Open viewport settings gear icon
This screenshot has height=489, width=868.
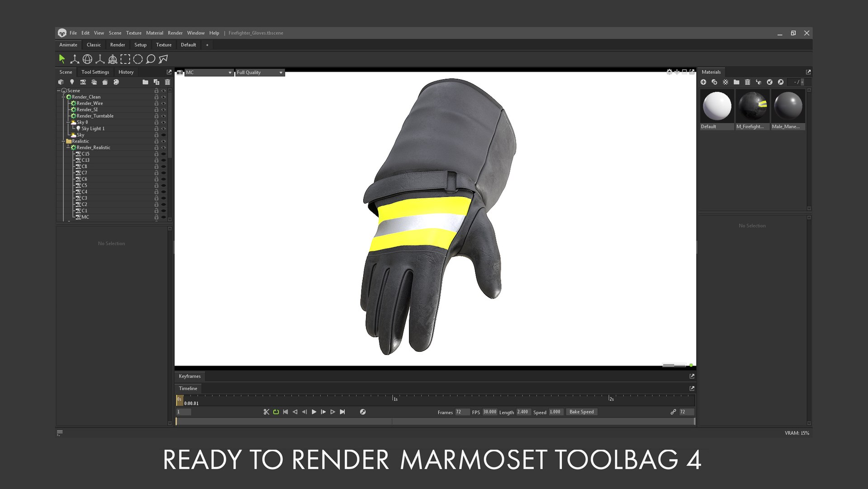(x=669, y=72)
